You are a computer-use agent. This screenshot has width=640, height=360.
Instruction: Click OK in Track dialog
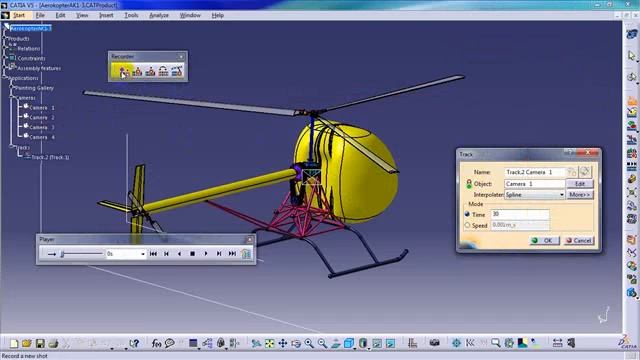point(544,240)
